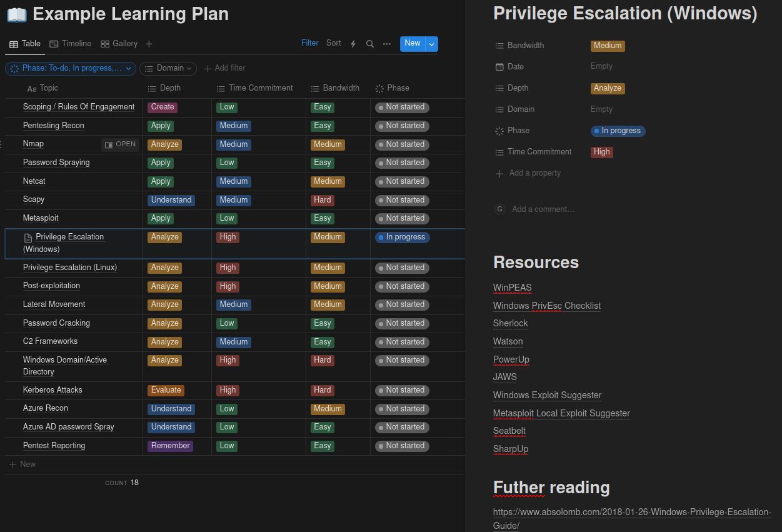Click Add a property in side panel

[534, 173]
